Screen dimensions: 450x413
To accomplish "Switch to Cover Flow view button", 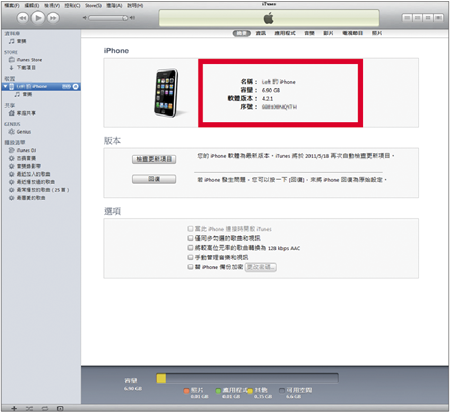I will click(438, 18).
